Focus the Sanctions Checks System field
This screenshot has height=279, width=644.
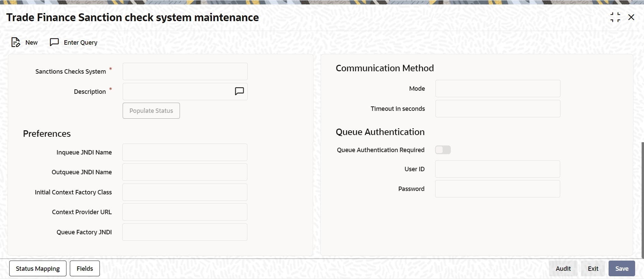pos(185,71)
